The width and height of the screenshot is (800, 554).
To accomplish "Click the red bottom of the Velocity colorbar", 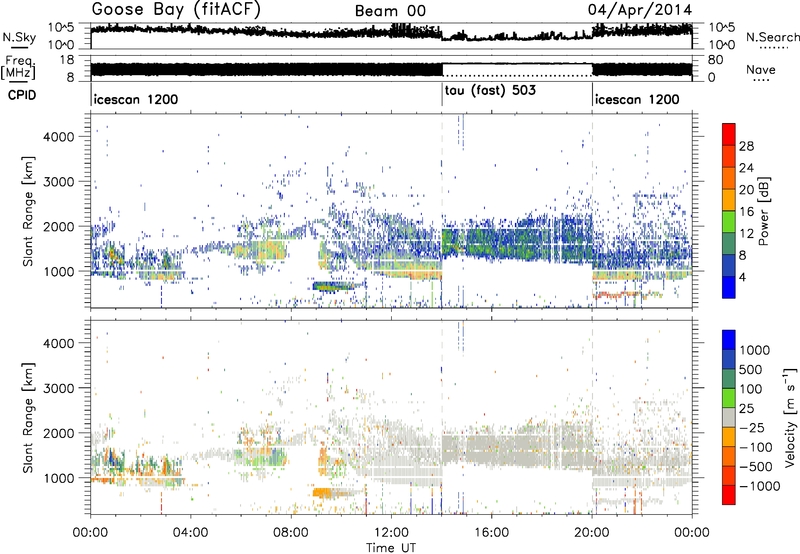I will coord(729,495).
